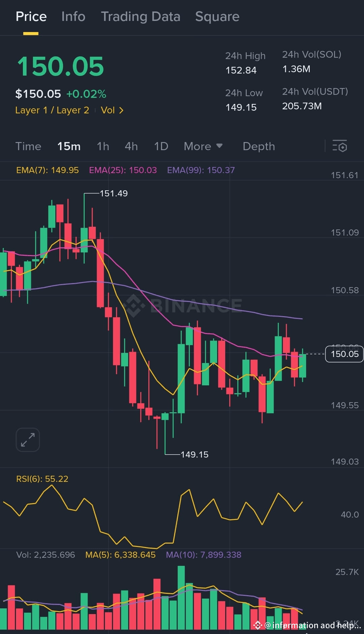Tap the 25.7K volume axis label

347,572
